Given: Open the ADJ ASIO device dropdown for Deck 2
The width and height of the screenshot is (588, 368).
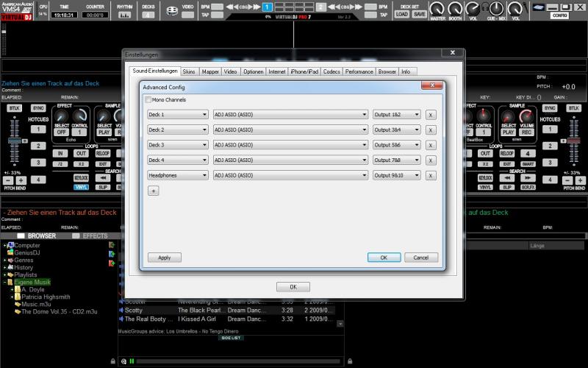Looking at the screenshot, I should tap(290, 130).
